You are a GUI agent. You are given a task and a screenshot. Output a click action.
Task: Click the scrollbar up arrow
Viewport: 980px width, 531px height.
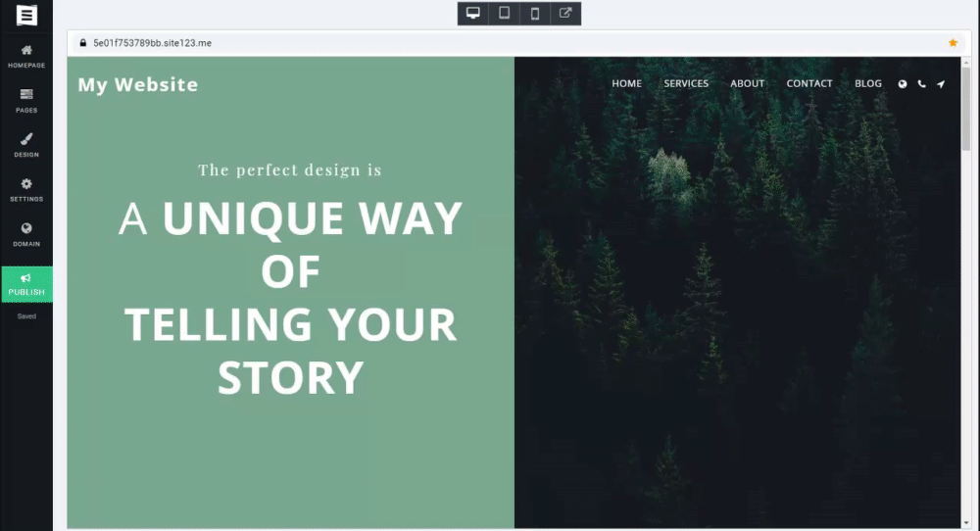pyautogui.click(x=965, y=62)
